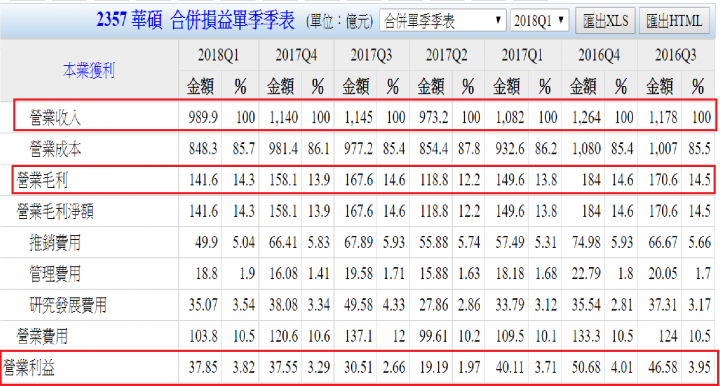Click the 30.51 operating profit value
The width and height of the screenshot is (720, 386).
click(359, 367)
